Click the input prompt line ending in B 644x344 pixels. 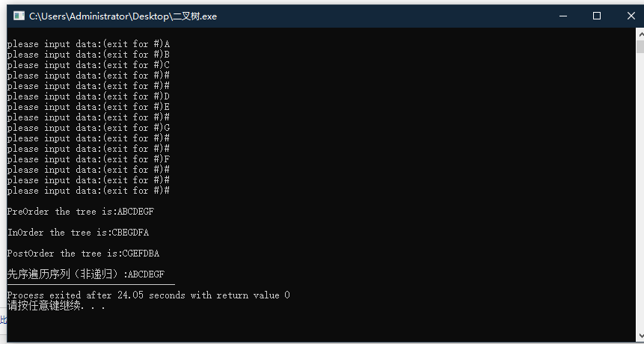(88, 55)
